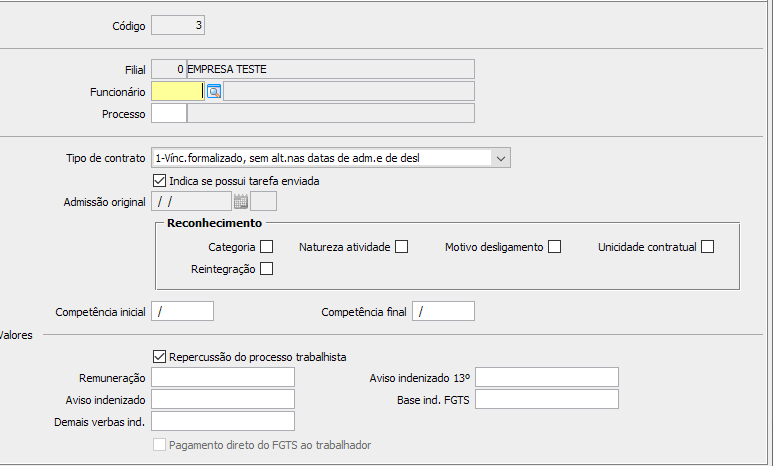Viewport: 775px width, 466px height.
Task: Uncheck Indica se possui tarefa enviada
Action: click(x=159, y=181)
